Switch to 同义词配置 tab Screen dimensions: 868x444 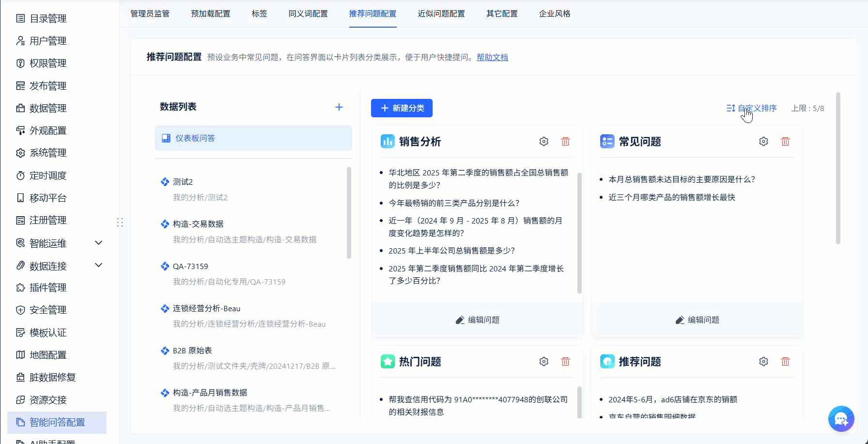click(x=308, y=14)
